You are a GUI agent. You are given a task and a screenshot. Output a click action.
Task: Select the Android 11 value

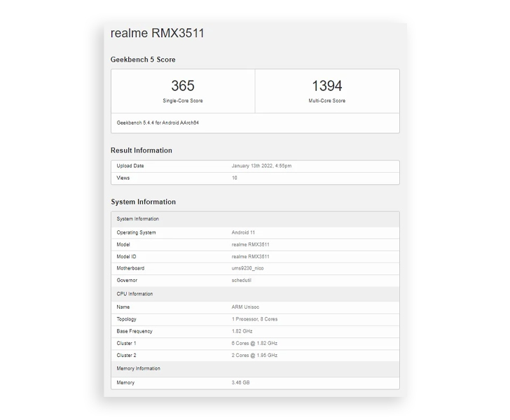243,232
